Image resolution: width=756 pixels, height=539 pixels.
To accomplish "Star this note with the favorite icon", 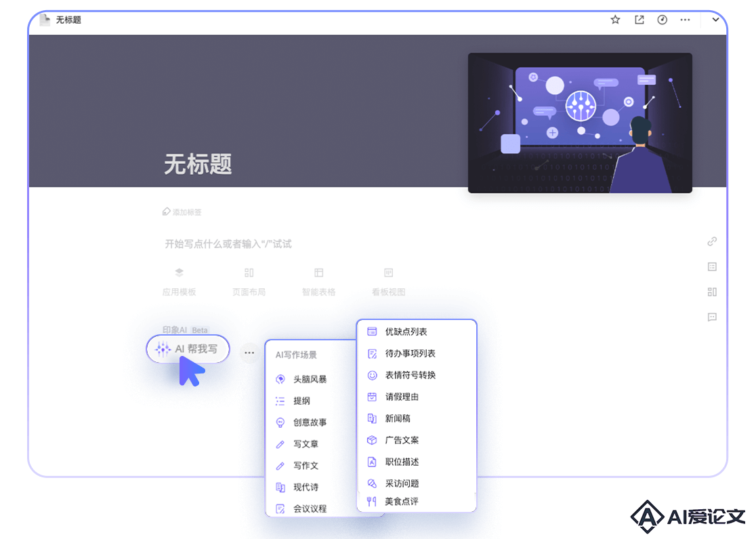I will pos(615,20).
